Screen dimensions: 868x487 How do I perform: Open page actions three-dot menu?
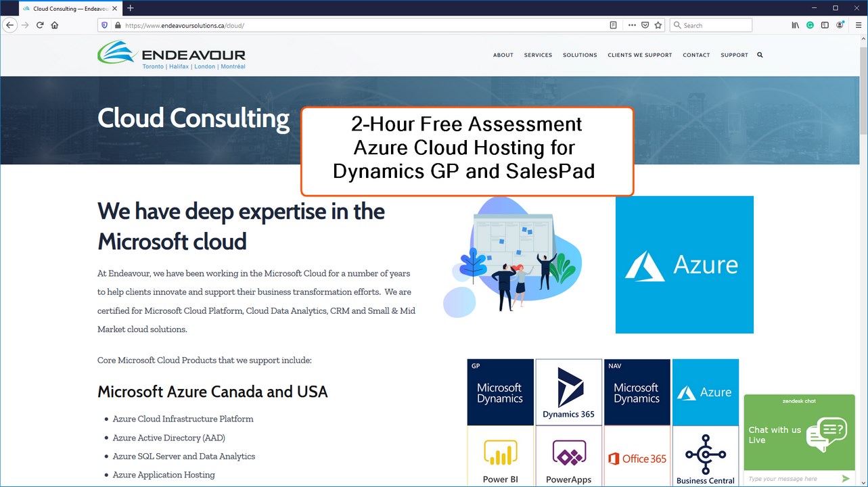632,25
